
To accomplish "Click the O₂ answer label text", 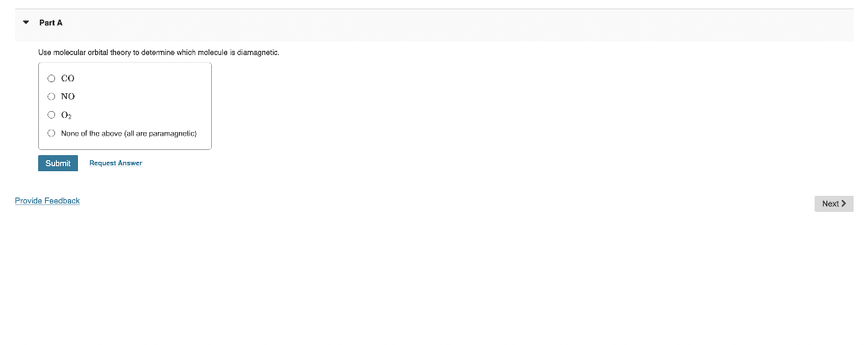I will (66, 115).
